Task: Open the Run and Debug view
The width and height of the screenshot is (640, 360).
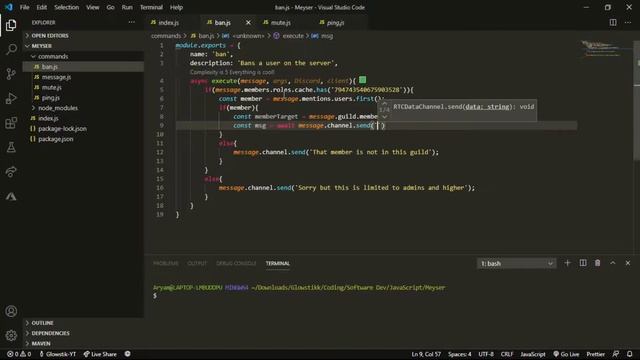Action: pos(11,98)
